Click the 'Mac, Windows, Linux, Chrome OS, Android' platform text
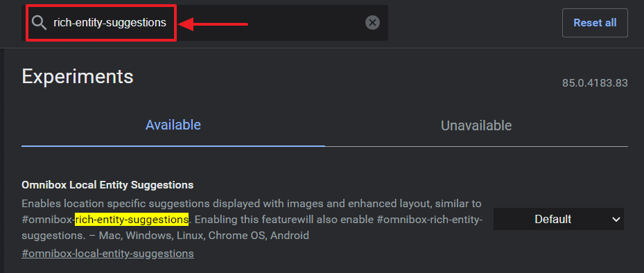This screenshot has width=644, height=273. (217, 236)
